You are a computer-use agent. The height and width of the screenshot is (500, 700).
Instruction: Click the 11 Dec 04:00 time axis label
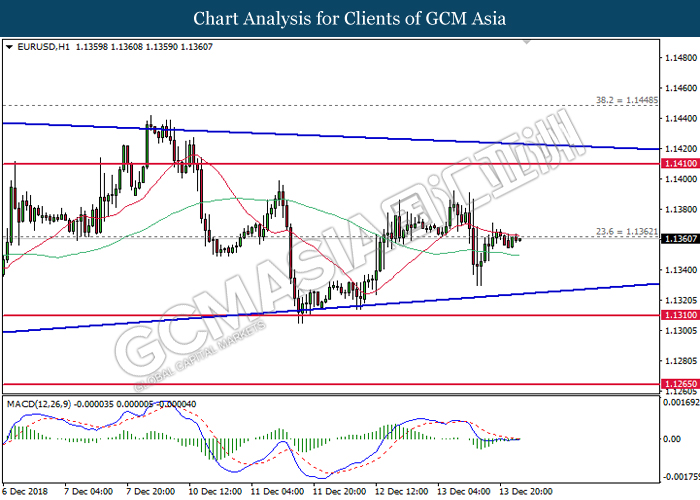[277, 492]
